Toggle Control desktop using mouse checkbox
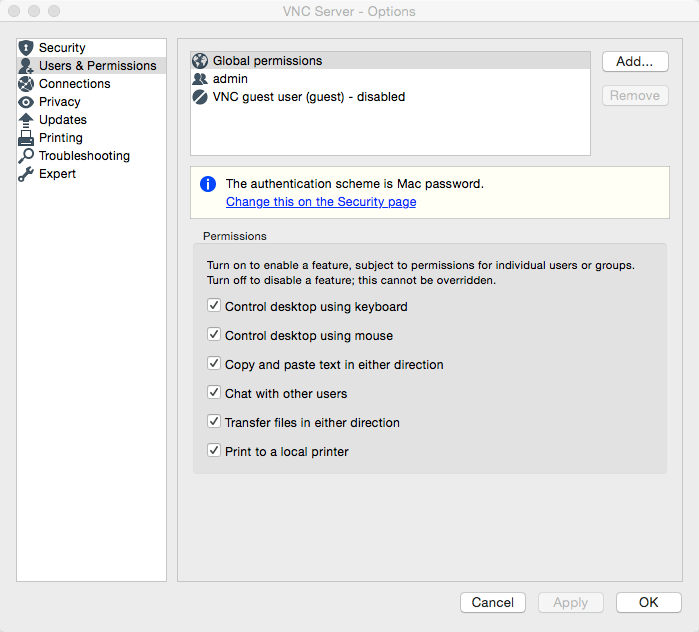 coord(214,334)
